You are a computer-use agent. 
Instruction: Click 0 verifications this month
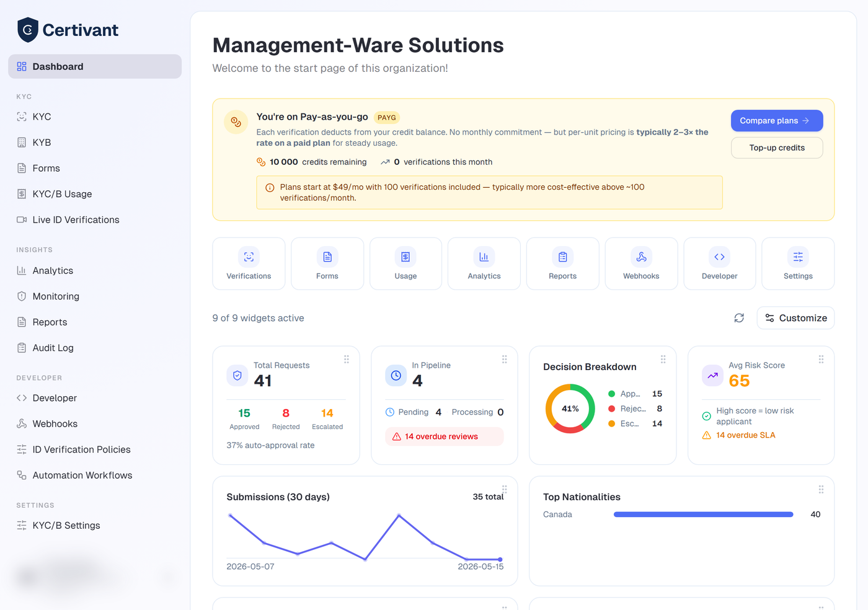pyautogui.click(x=436, y=162)
